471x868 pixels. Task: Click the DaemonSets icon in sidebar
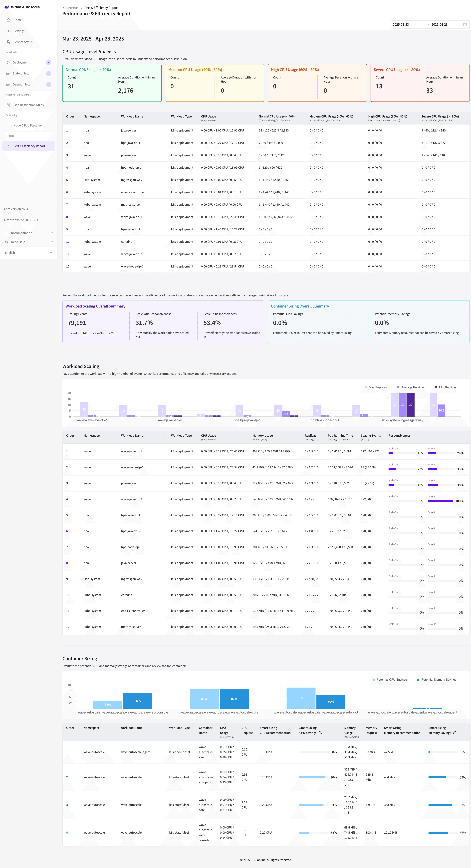[8, 85]
